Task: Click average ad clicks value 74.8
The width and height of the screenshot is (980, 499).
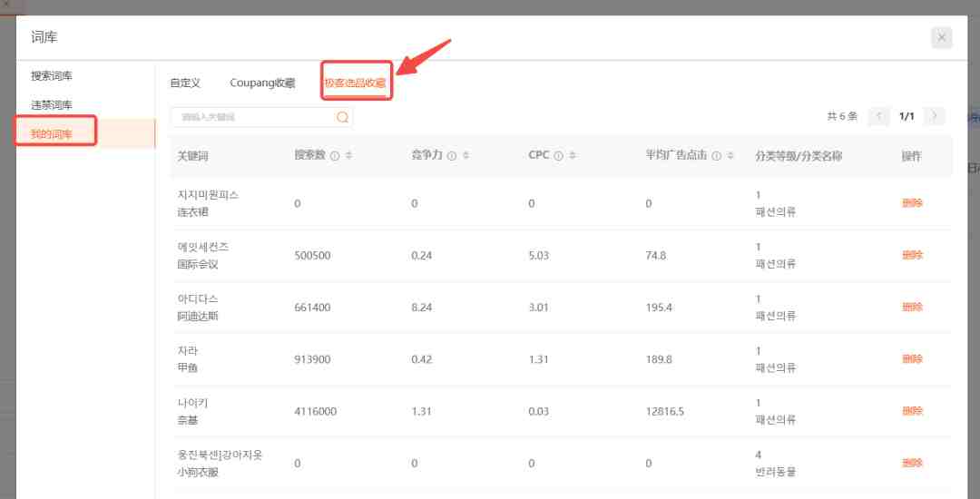Action: pos(656,256)
